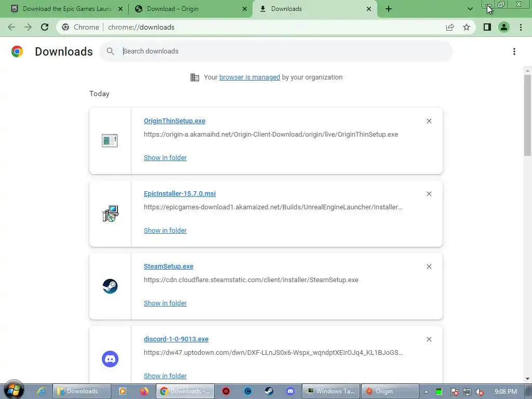
Task: Click the 9:08 PM clock
Action: pos(506,392)
